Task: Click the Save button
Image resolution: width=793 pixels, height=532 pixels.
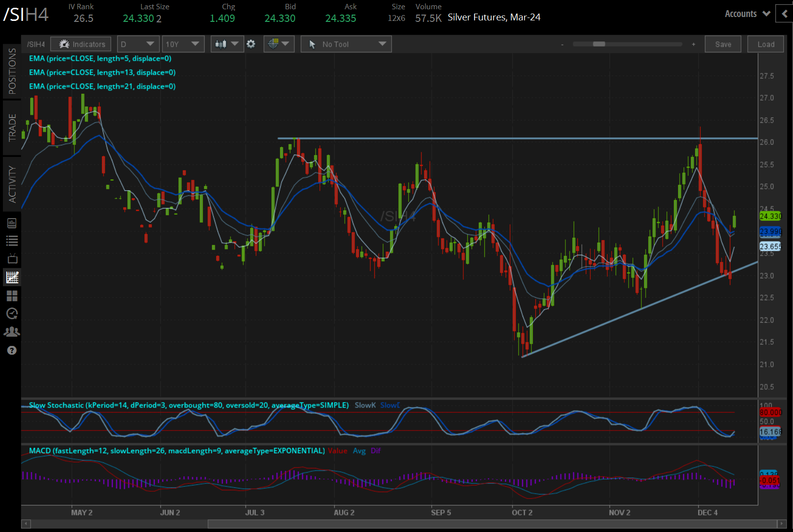Action: coord(723,44)
